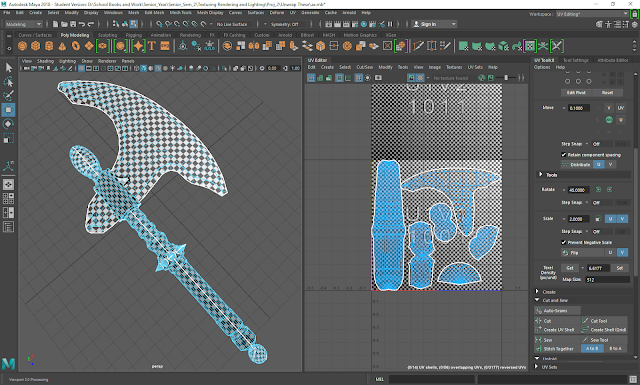The image size is (640, 385).
Task: Switch to the Rigging shelf tab
Action: (x=134, y=35)
